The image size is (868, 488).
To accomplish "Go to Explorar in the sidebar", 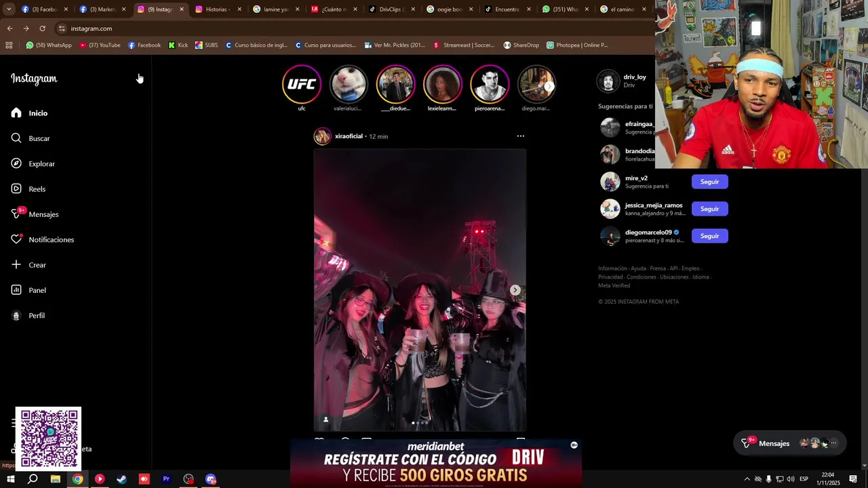I will (x=33, y=164).
